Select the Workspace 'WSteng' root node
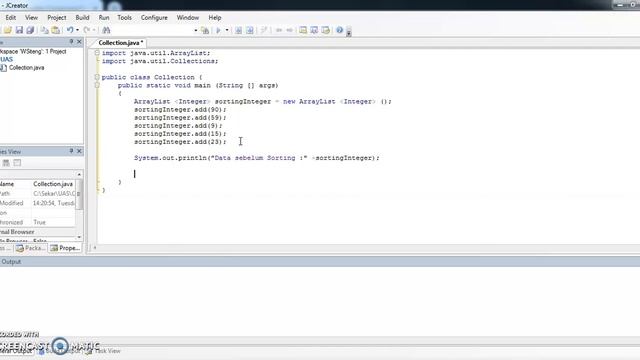The width and height of the screenshot is (640, 360). (x=33, y=51)
